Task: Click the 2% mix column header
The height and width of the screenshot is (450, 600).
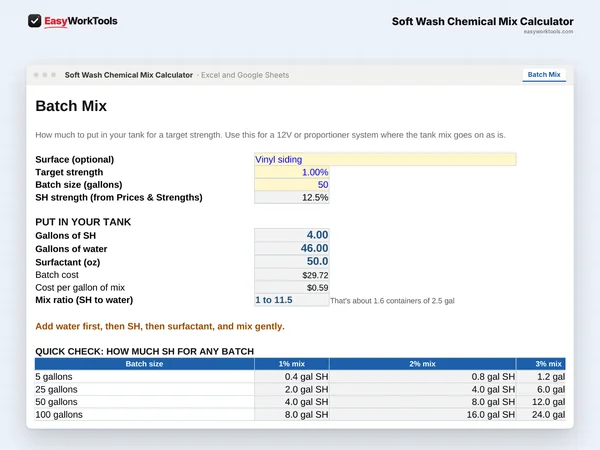Action: [422, 364]
